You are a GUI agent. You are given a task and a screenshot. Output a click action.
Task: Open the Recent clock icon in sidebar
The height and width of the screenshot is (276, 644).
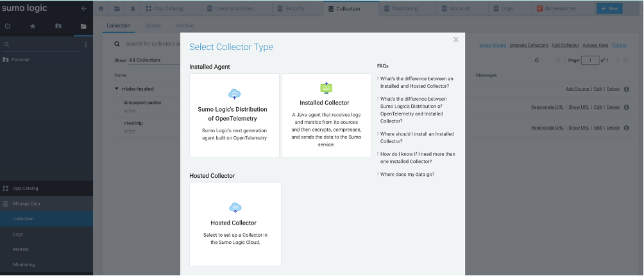tap(8, 26)
